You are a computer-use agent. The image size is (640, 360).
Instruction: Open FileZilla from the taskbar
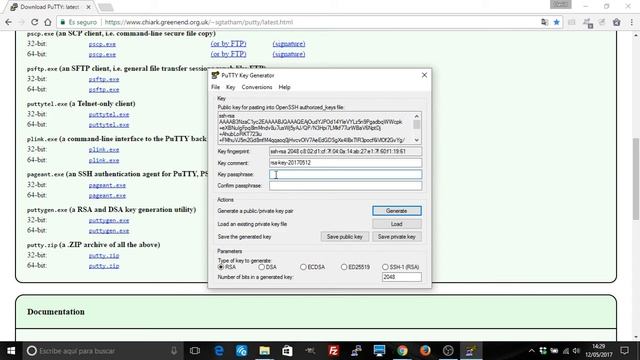(333, 351)
